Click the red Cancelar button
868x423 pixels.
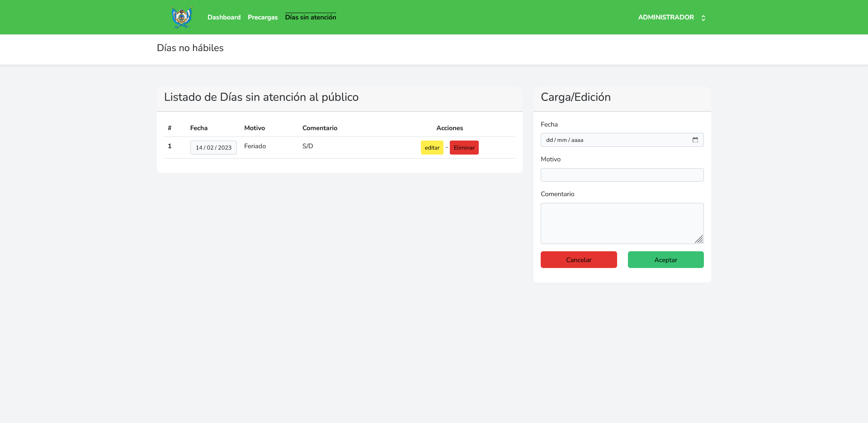coord(579,260)
